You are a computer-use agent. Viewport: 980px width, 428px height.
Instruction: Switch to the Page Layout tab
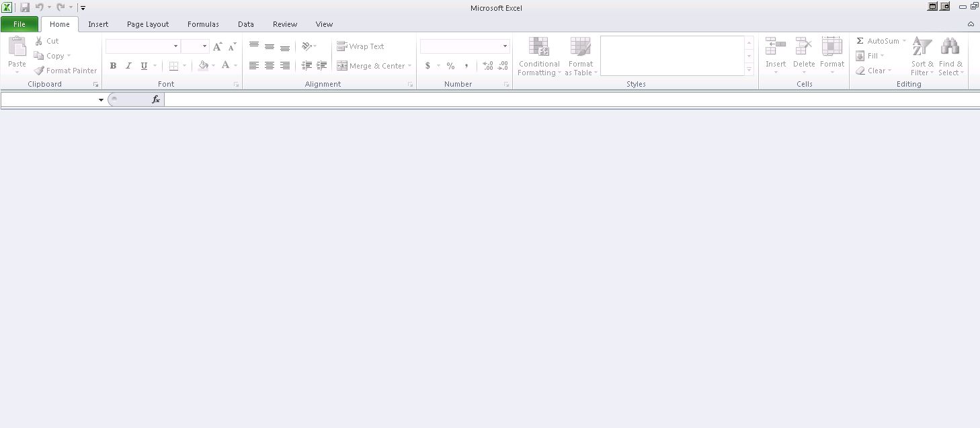point(148,24)
